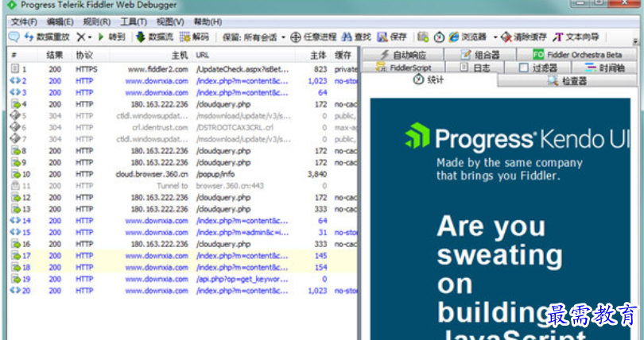Viewport: 644px width, 340px height.
Task: Click the 查找 find binoculars button
Action: 356,37
